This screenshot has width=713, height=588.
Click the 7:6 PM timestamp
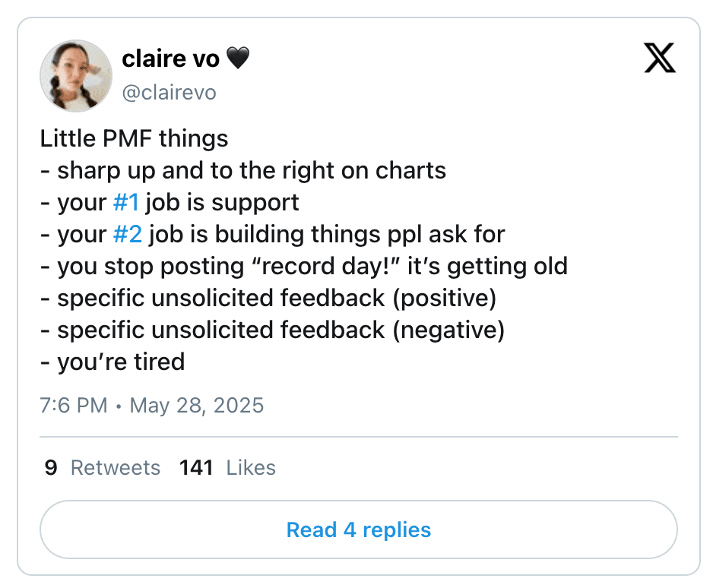(x=73, y=405)
